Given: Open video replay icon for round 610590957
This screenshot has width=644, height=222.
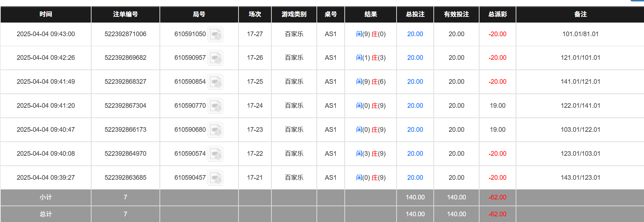Looking at the screenshot, I should [x=216, y=58].
